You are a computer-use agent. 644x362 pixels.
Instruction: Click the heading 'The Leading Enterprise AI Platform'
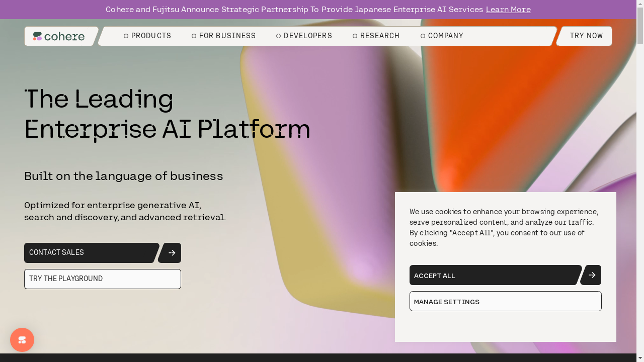(x=167, y=114)
